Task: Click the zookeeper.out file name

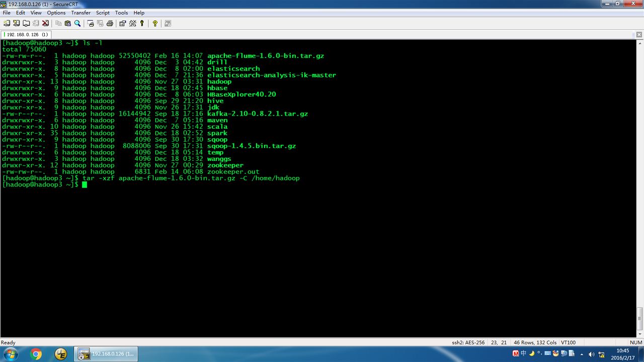Action: [233, 172]
